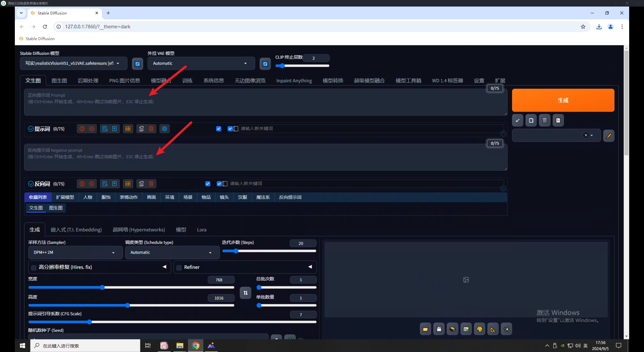Click the red trash icon in 提示词 row
The image size is (644, 352).
pos(151,129)
